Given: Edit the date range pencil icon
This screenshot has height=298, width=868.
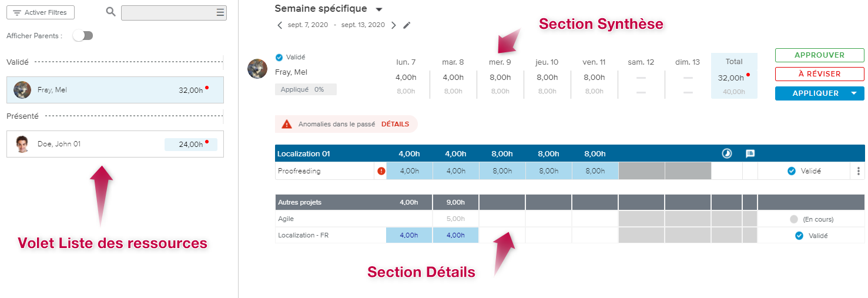Looking at the screenshot, I should (x=407, y=25).
